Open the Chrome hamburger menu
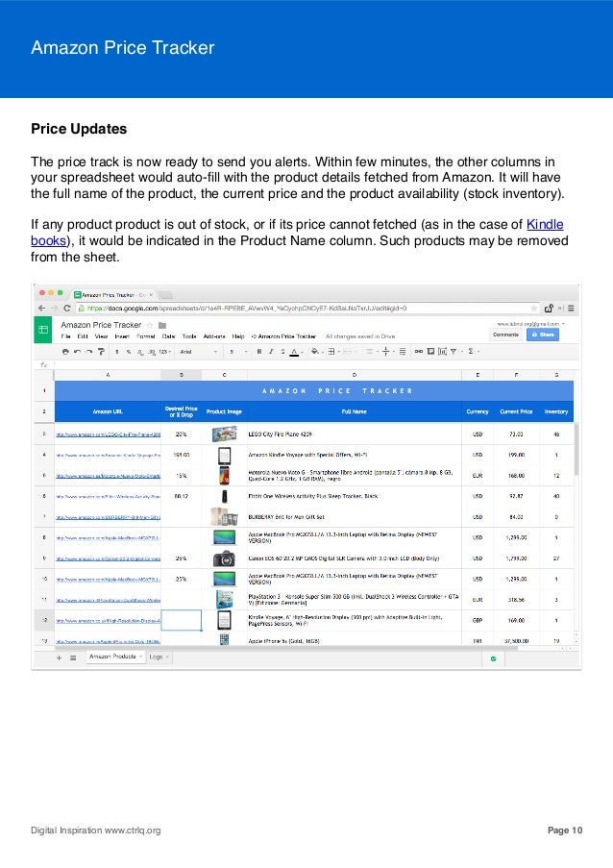Image resolution: width=613 pixels, height=868 pixels. (571, 309)
